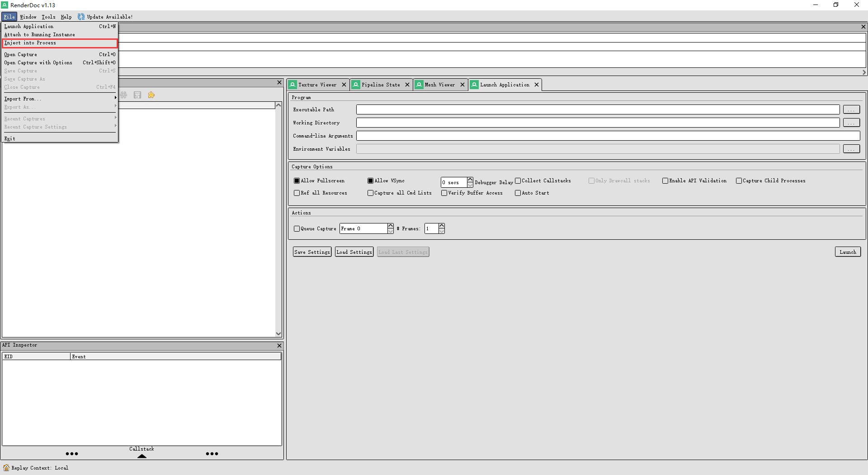Click the Update Available icon
Image resolution: width=868 pixels, height=475 pixels.
(x=81, y=17)
